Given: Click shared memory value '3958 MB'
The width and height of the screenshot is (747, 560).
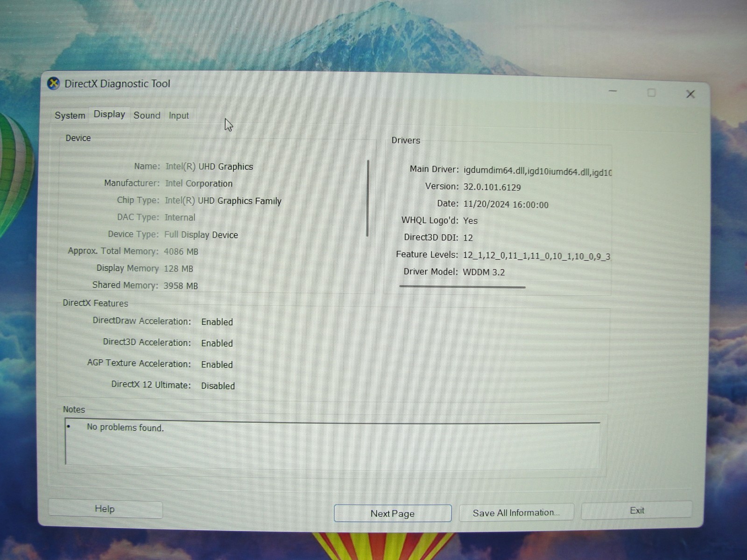Looking at the screenshot, I should click(180, 286).
